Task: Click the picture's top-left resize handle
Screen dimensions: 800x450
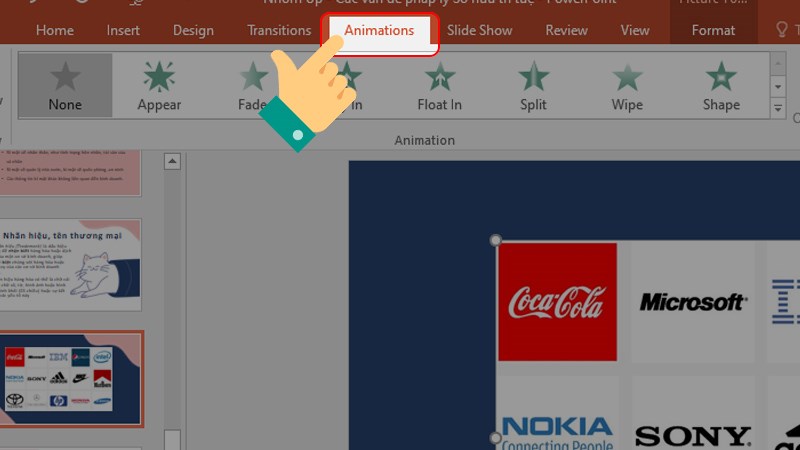Action: click(495, 240)
